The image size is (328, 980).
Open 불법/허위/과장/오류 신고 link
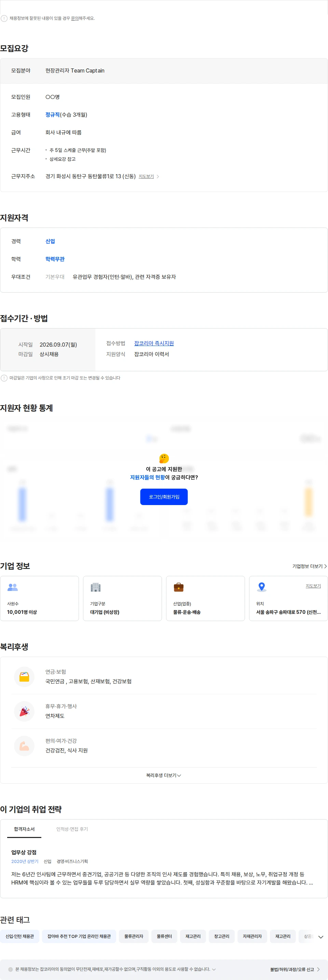coord(292,969)
